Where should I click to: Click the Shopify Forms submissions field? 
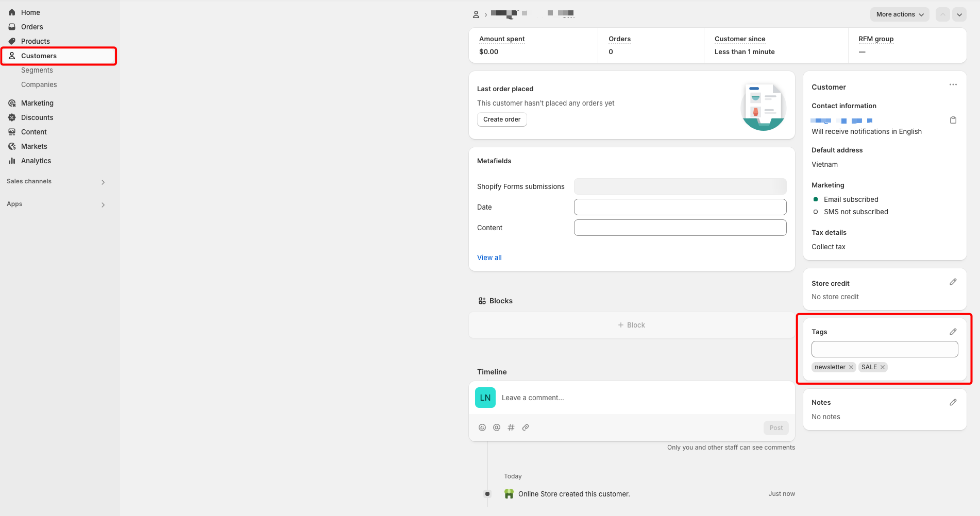coord(680,186)
